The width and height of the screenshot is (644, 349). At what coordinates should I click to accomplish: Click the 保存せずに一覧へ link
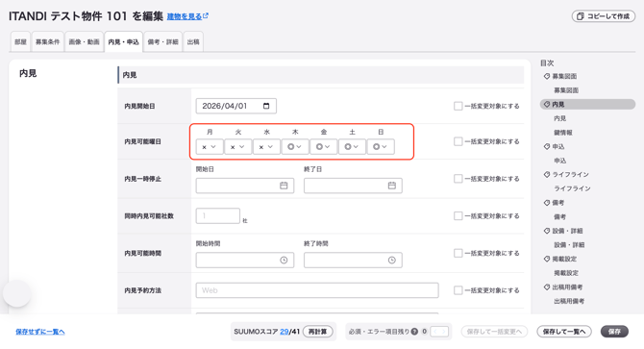pos(40,332)
